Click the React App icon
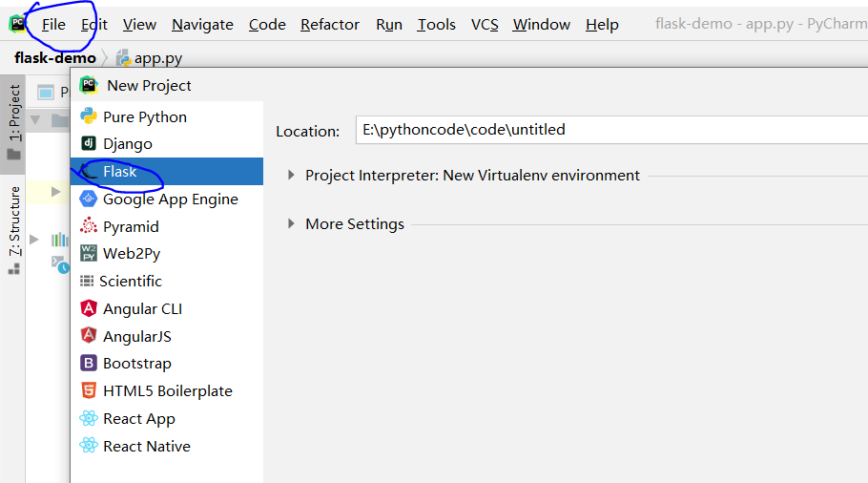 89,419
